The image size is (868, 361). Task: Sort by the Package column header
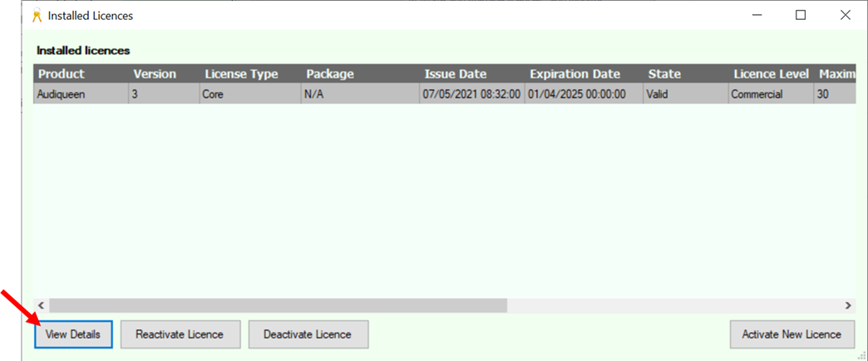pyautogui.click(x=360, y=74)
